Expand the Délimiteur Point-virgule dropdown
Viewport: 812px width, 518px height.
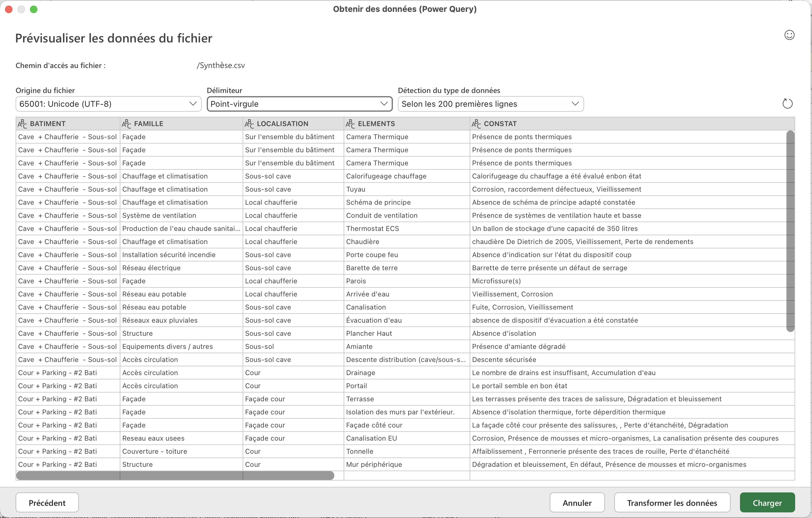coord(299,104)
